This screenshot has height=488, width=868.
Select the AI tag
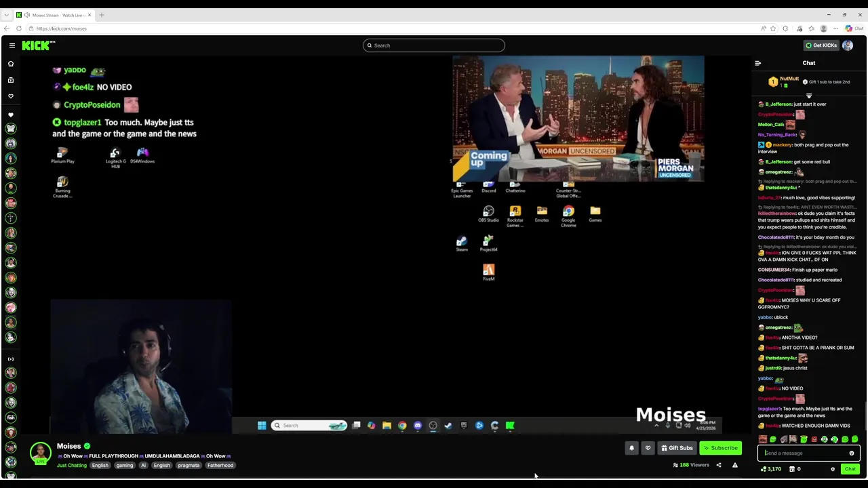(143, 466)
